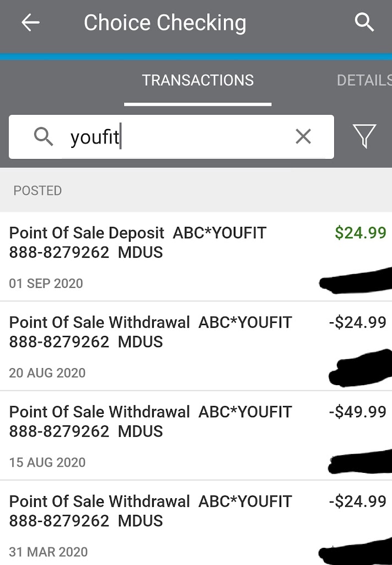Tap magnifier icon inside search box
The height and width of the screenshot is (565, 392).
pos(44,136)
